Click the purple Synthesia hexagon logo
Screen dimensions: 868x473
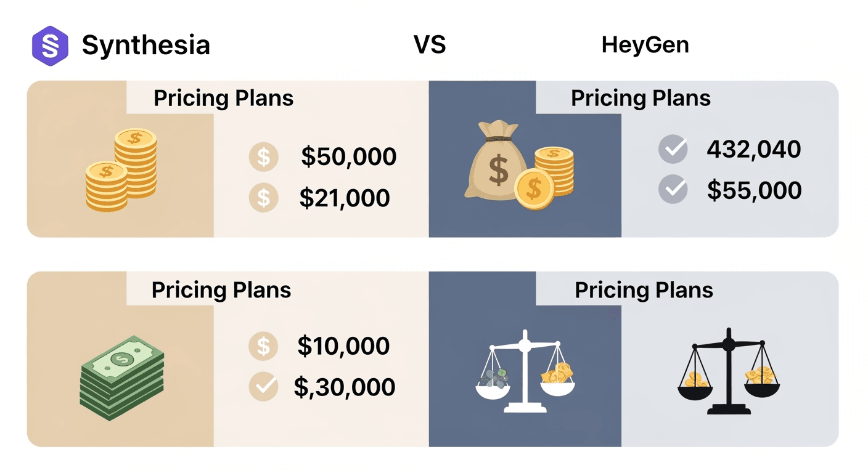coord(50,45)
